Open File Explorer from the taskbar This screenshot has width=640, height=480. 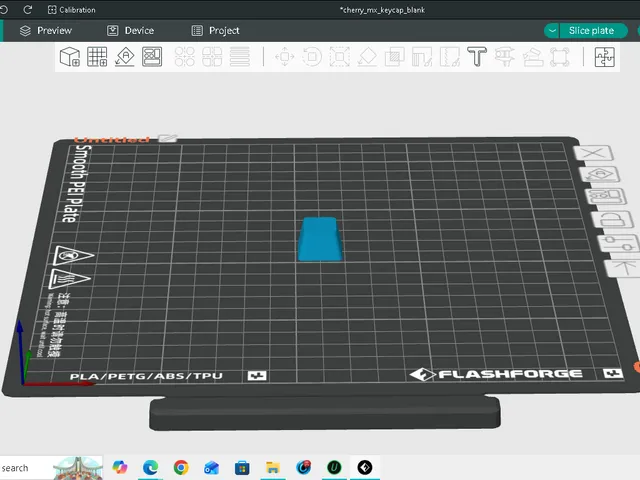coord(273,467)
